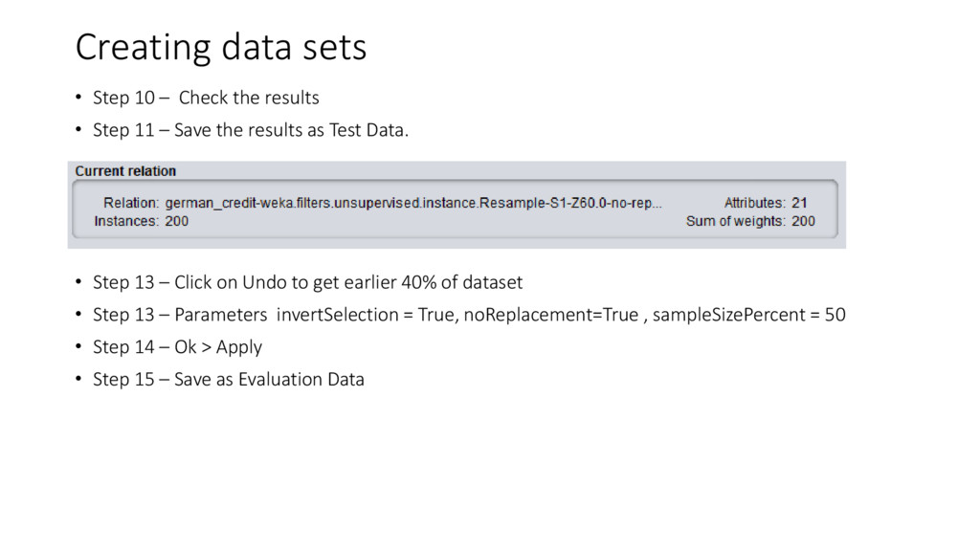Screen dimensions: 980x551
Task: Click the 'Step 15 – Save as Evaluation Data' line
Action: [228, 379]
